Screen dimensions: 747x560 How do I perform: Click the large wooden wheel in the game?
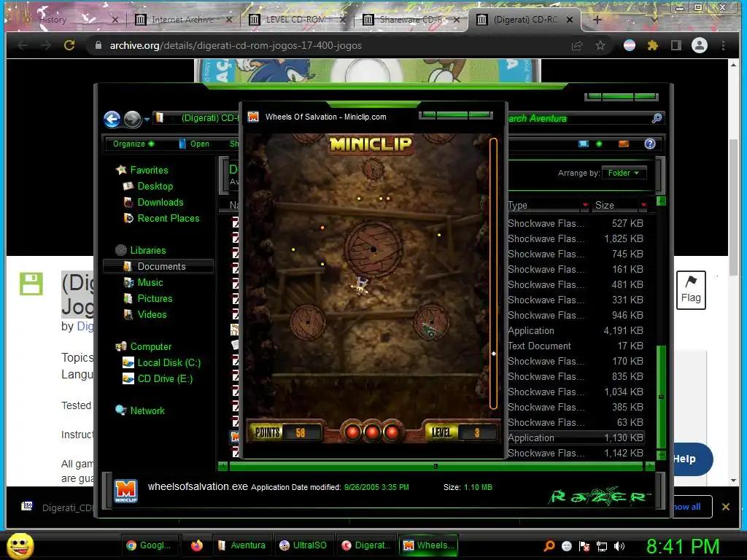373,248
